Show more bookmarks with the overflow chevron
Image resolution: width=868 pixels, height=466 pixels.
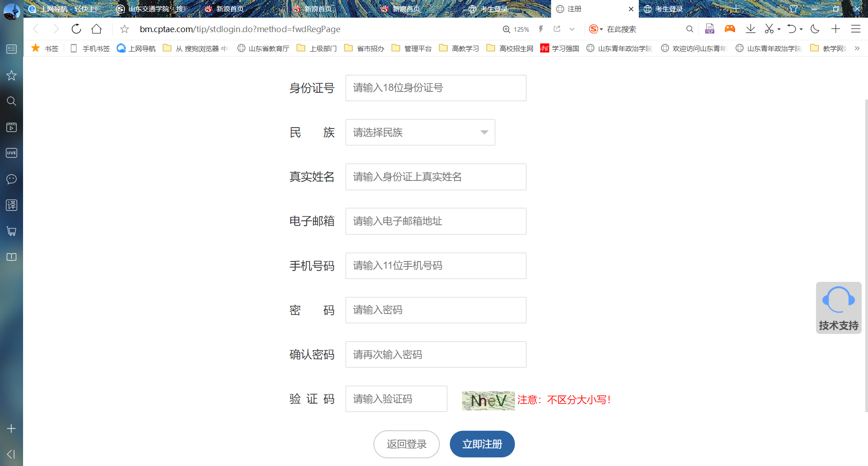[857, 48]
